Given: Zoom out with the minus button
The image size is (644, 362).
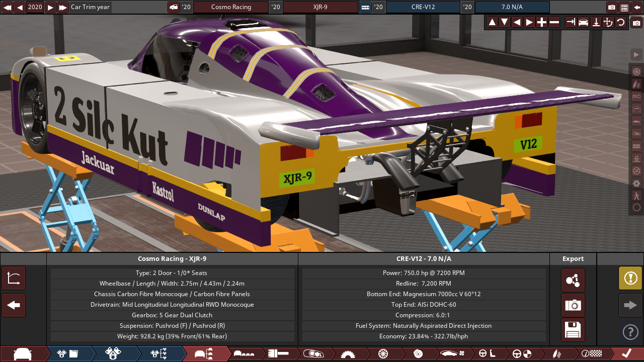Looking at the screenshot, I should [x=554, y=22].
